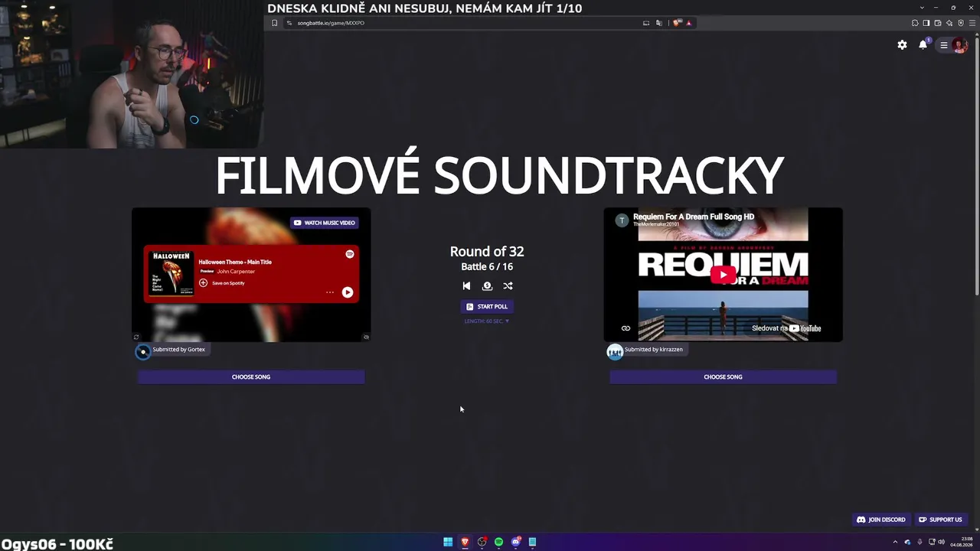
Task: Open the Brave wallet icon
Action: [x=938, y=23]
